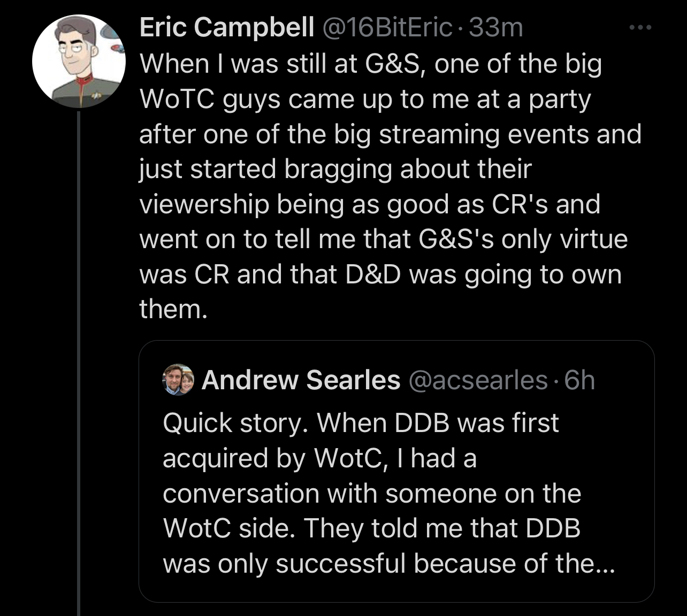Open the @acsearles handle
This screenshot has height=616, width=687.
478,380
